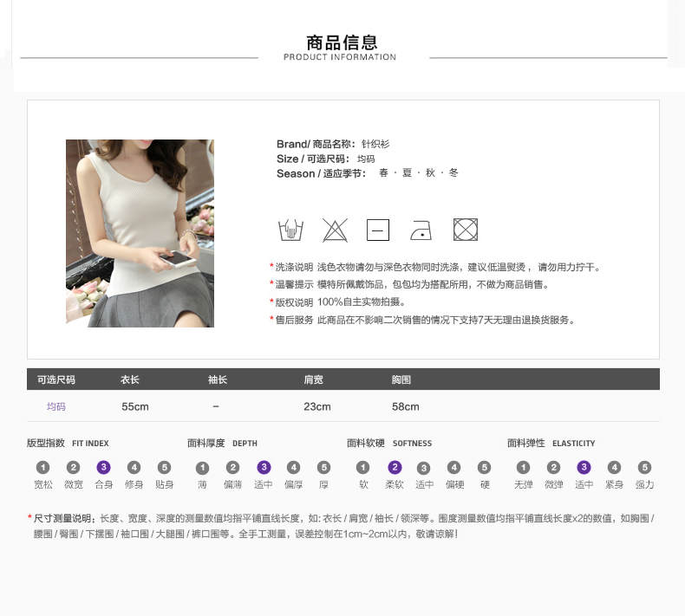This screenshot has width=685, height=616.
Task: Select elasticity circle 5 强力
Action: [644, 468]
